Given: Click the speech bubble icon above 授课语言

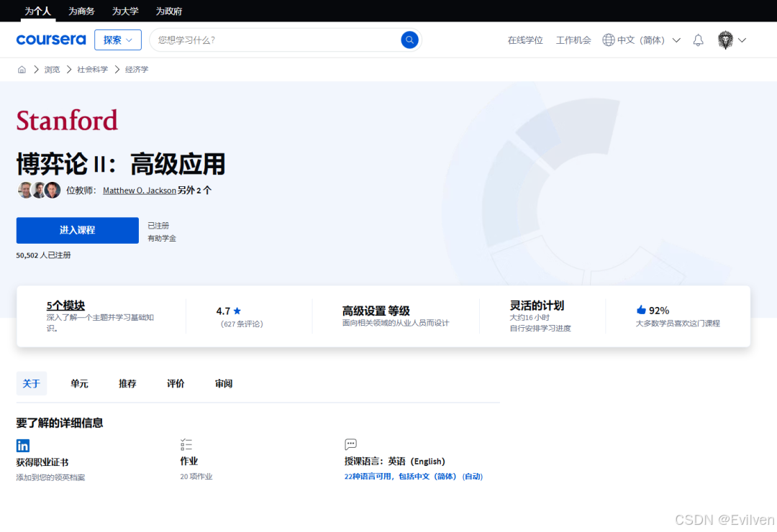Looking at the screenshot, I should (x=350, y=444).
